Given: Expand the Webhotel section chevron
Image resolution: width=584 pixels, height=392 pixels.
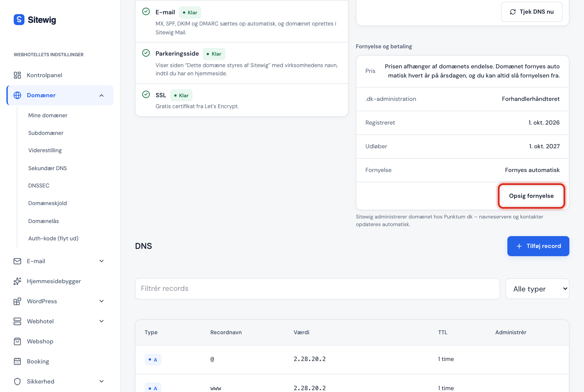Looking at the screenshot, I should [x=102, y=321].
